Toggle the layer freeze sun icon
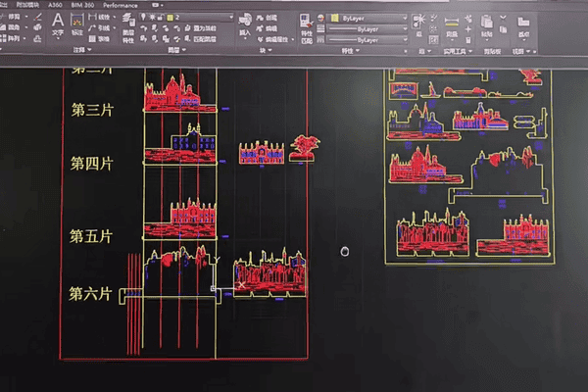588x392 pixels. [152, 17]
